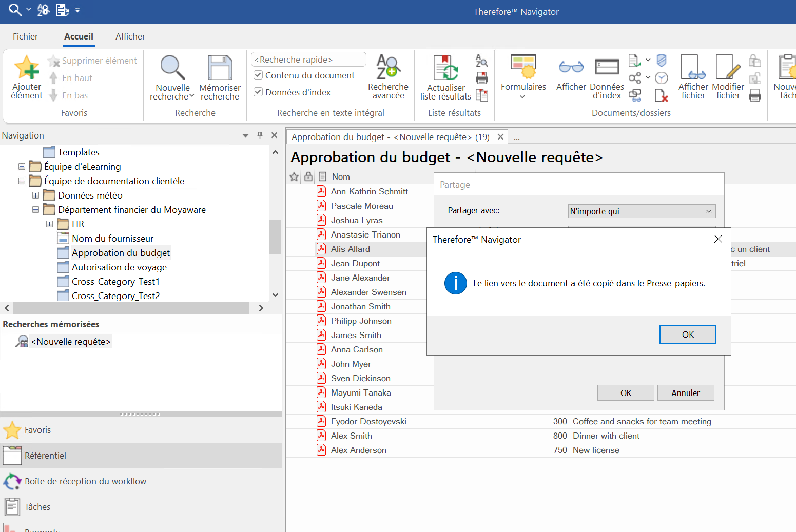Viewport: 796px width, 532px height.
Task: Click the tree vertical scrollbar down arrow
Action: (x=275, y=294)
